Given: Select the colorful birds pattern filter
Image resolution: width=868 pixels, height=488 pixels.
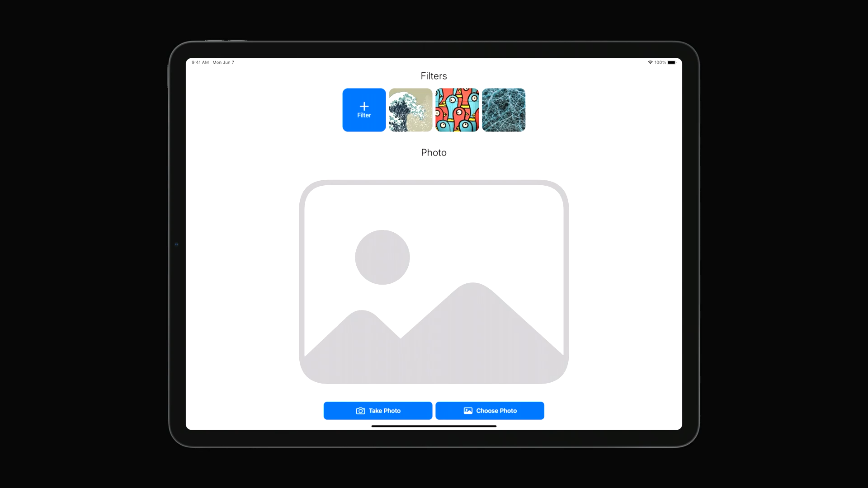Looking at the screenshot, I should [457, 110].
